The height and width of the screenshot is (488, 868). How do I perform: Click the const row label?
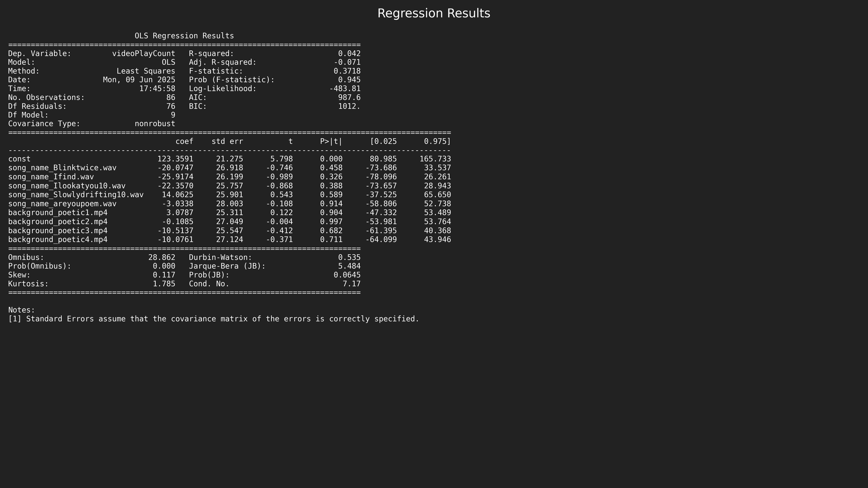point(19,159)
